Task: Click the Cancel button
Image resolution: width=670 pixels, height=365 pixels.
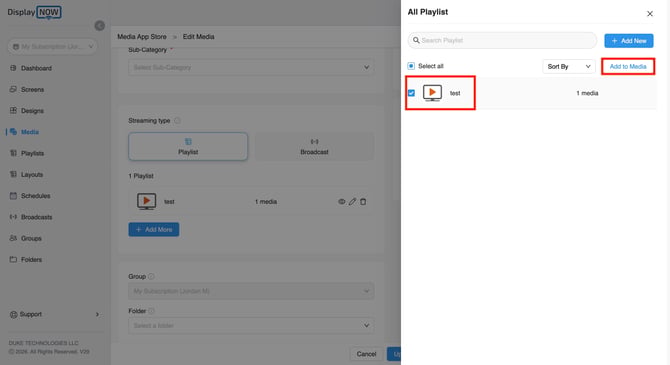Action: tap(366, 354)
